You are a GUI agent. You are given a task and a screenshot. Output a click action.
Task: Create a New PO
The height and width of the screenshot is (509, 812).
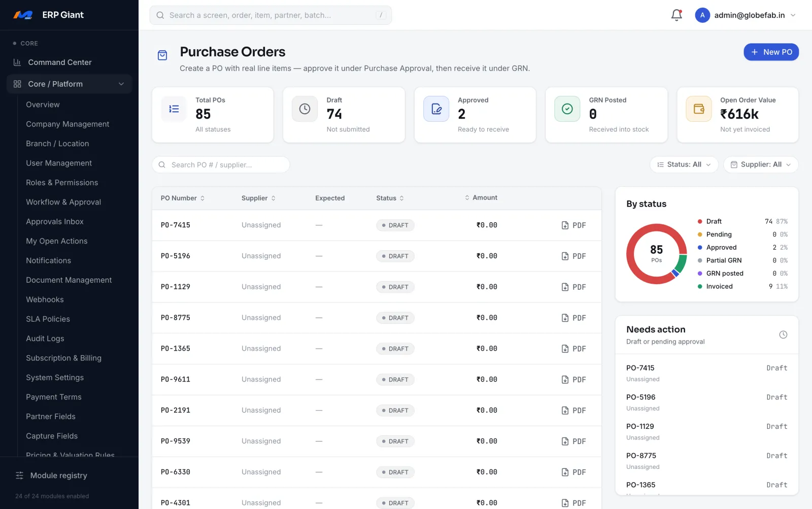[771, 52]
